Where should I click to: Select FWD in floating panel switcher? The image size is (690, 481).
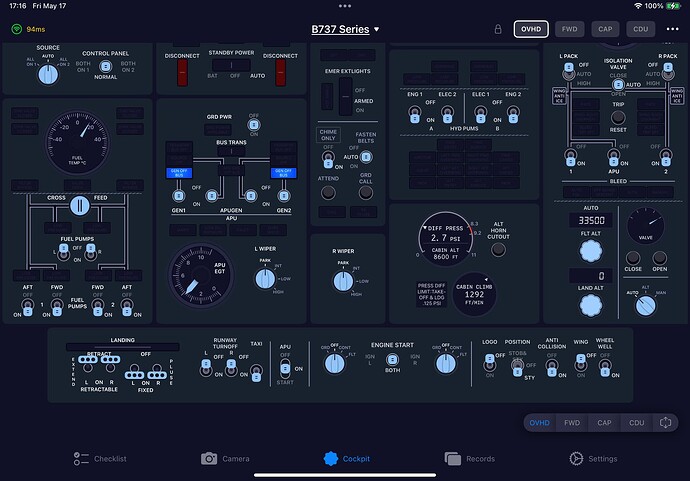pos(572,423)
